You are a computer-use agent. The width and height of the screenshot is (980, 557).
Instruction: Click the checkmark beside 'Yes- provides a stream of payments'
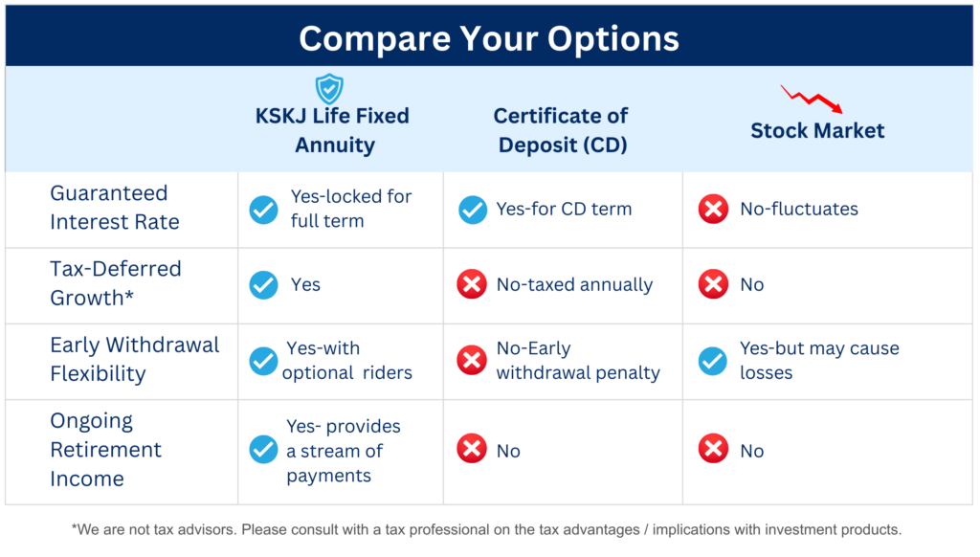point(264,450)
